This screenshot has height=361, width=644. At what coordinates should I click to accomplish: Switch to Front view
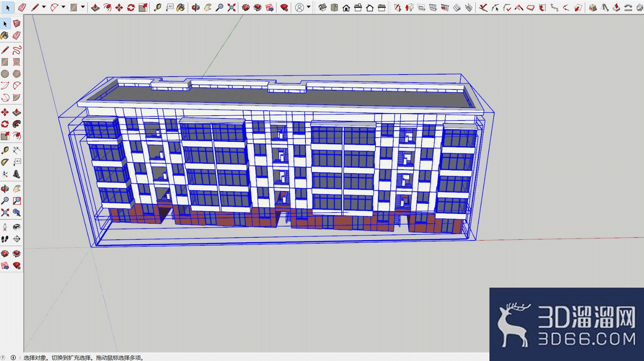346,7
